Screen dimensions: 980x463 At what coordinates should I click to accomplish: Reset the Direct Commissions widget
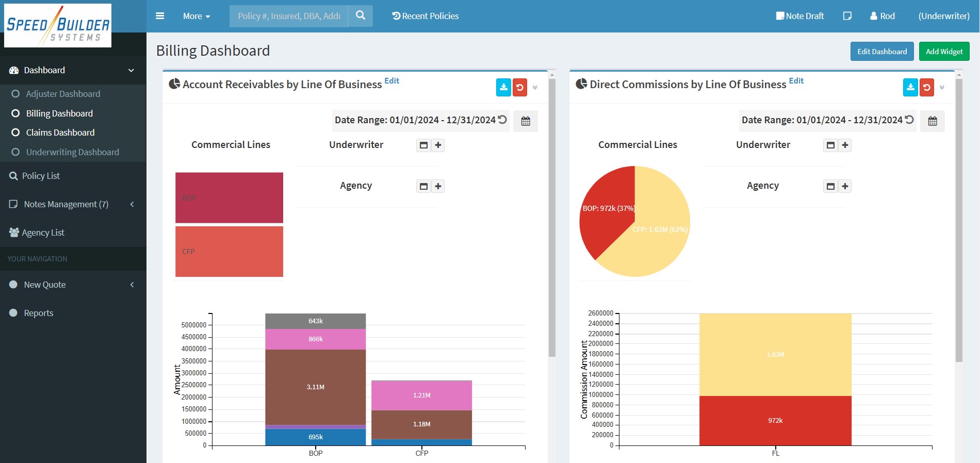point(927,88)
